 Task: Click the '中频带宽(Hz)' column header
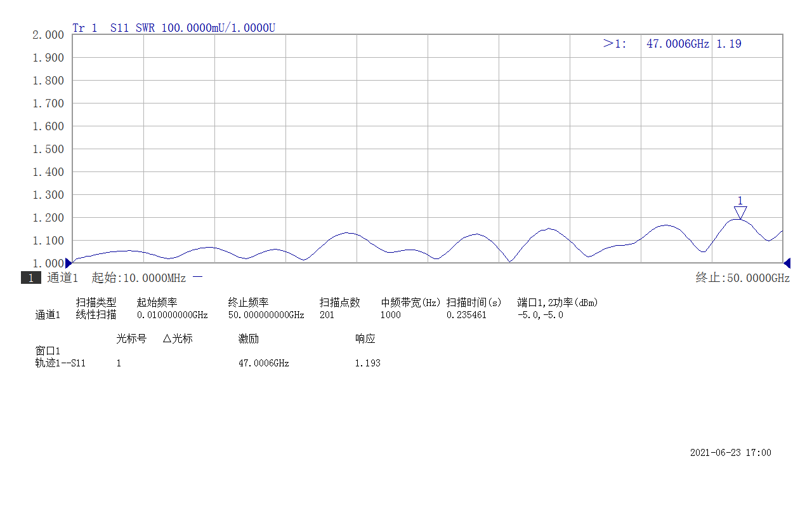pos(410,302)
